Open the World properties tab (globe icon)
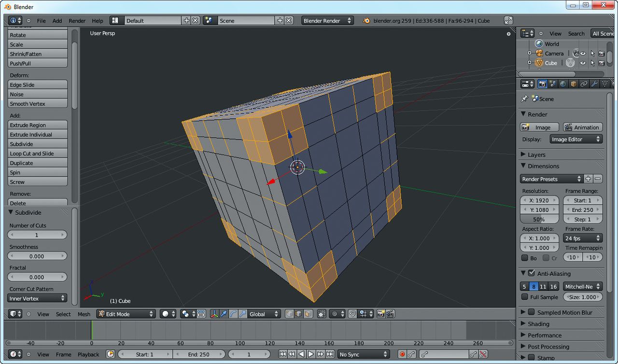 (x=563, y=84)
